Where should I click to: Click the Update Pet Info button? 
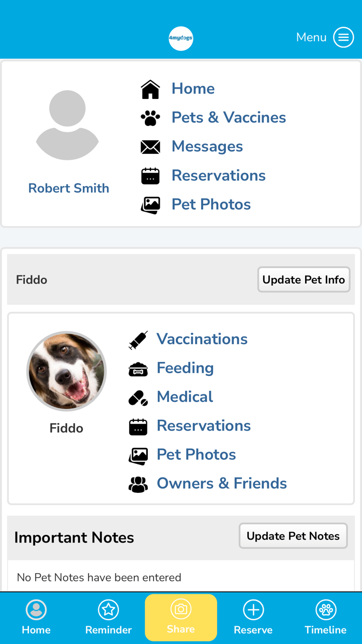304,280
